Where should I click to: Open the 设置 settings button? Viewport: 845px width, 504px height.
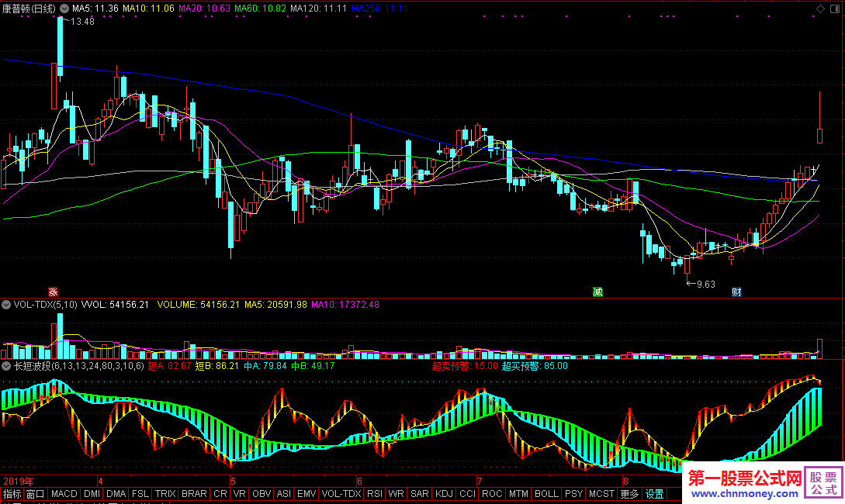point(654,494)
